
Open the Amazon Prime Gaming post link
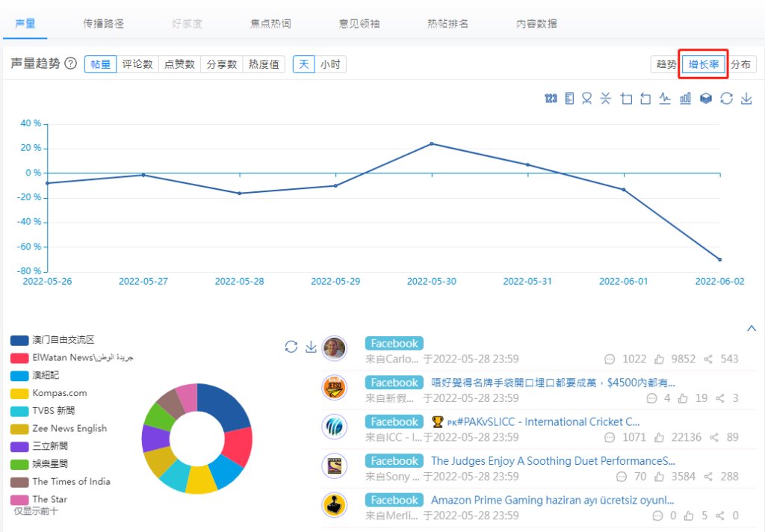tap(552, 500)
